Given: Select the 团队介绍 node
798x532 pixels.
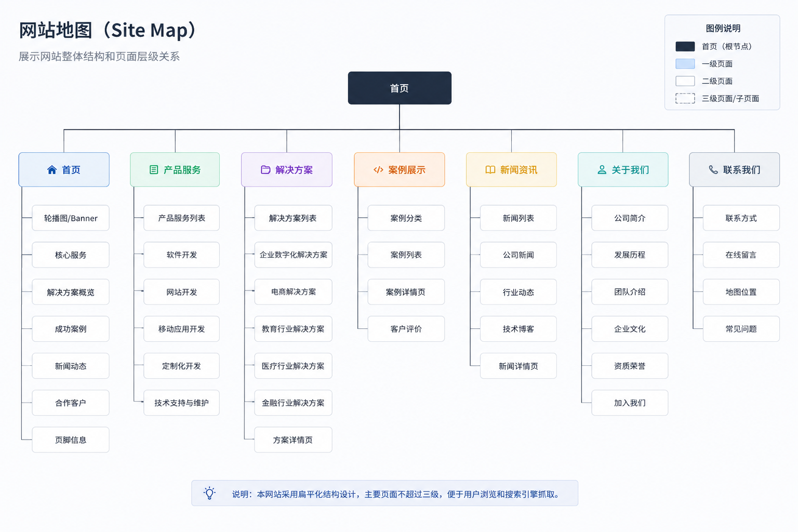Looking at the screenshot, I should click(630, 292).
